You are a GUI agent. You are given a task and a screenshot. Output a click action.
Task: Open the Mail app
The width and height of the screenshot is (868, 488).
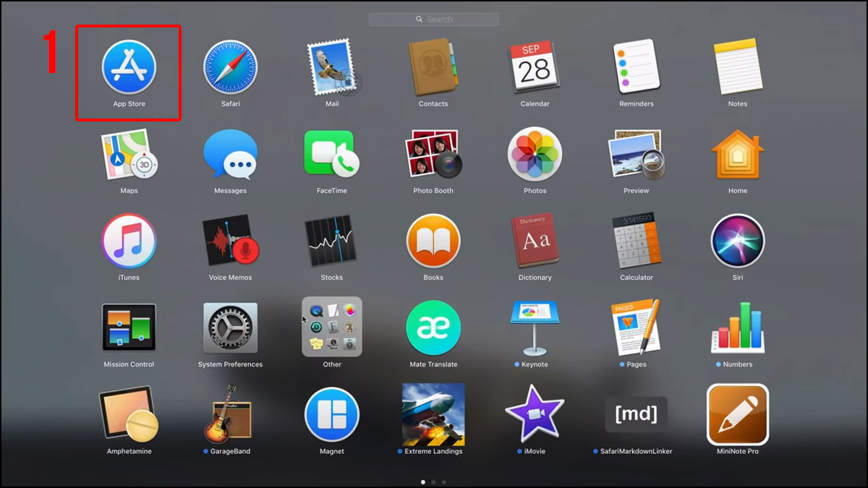pyautogui.click(x=332, y=67)
